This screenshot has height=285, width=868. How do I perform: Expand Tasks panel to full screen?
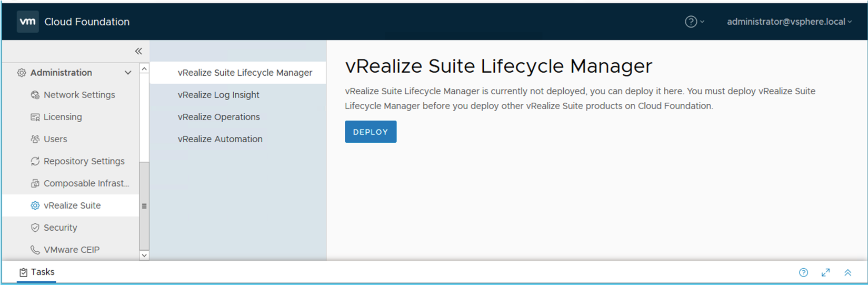[x=825, y=272]
